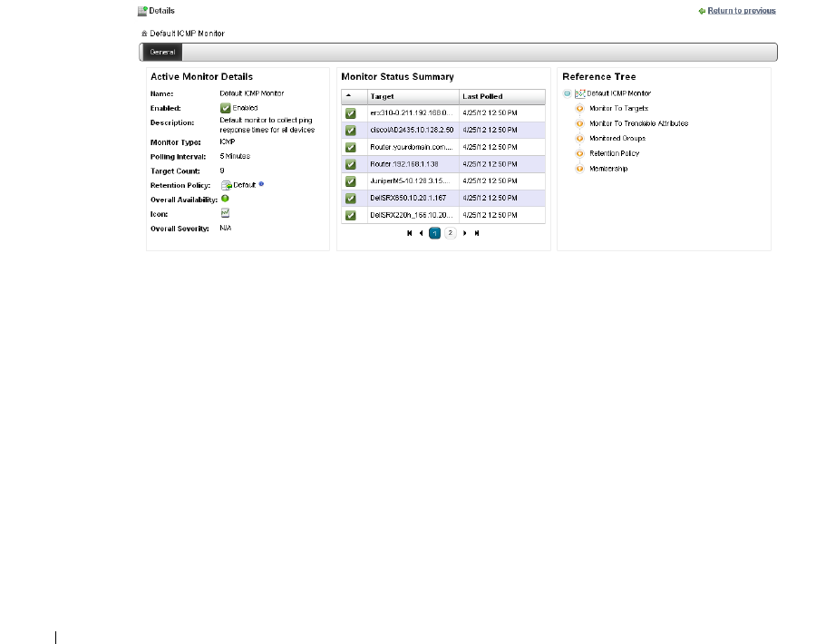Click the Default ICMP Monitor chart icon in Reference Tree
This screenshot has height=644, width=816.
coord(579,93)
